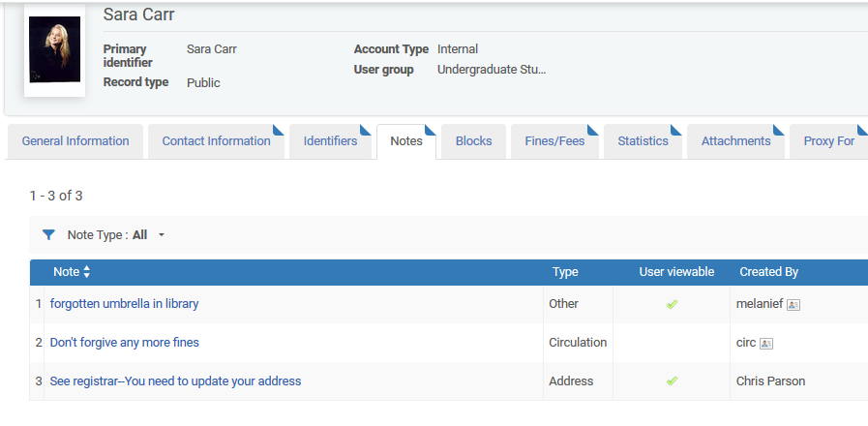Open the See registrar address update note
The height and width of the screenshot is (426, 868).
click(175, 381)
